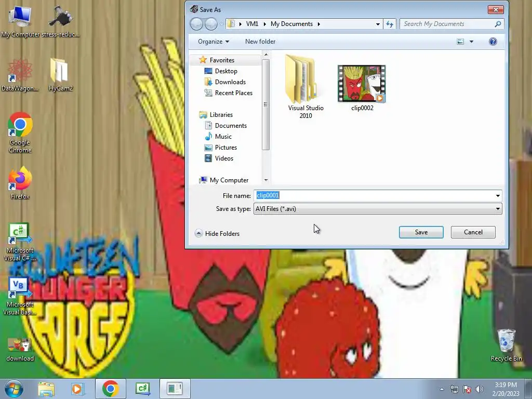Image resolution: width=532 pixels, height=399 pixels.
Task: Launch Google Chrome desktop shortcut
Action: (20, 132)
